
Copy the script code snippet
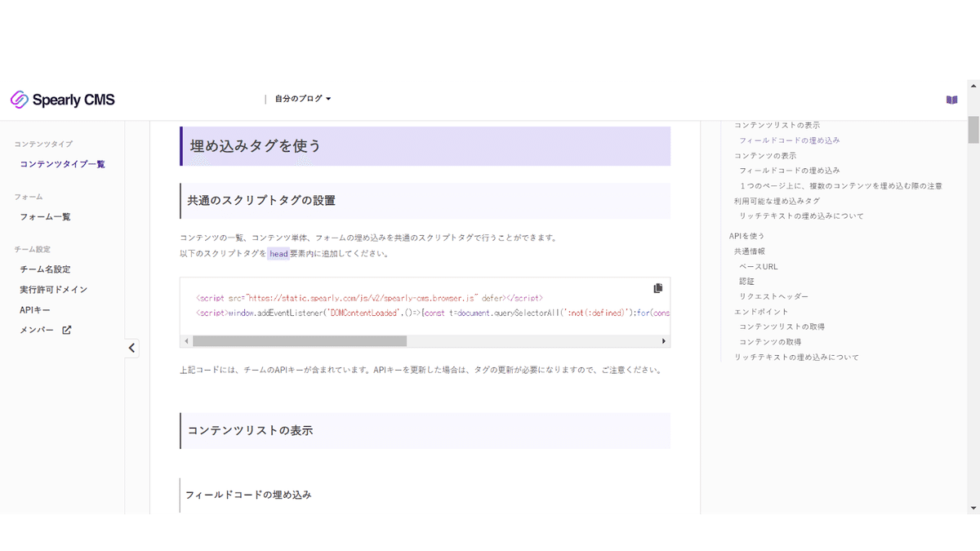(x=657, y=288)
